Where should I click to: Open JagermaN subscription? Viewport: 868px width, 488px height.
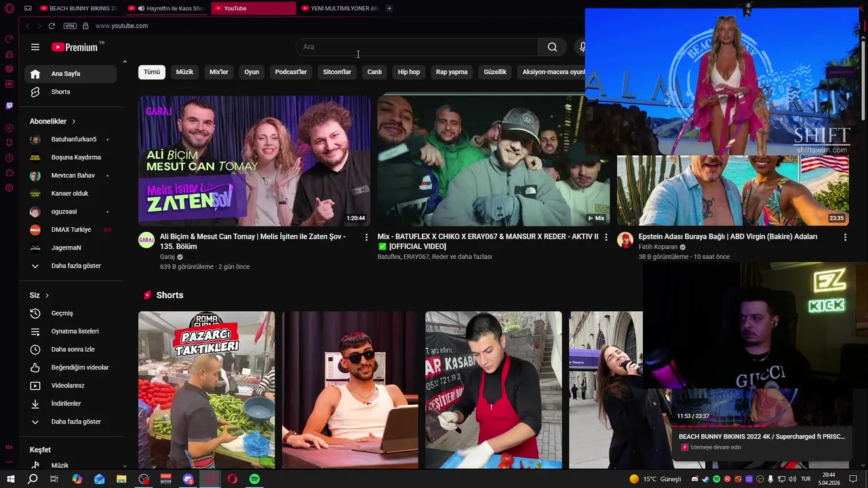(71, 247)
